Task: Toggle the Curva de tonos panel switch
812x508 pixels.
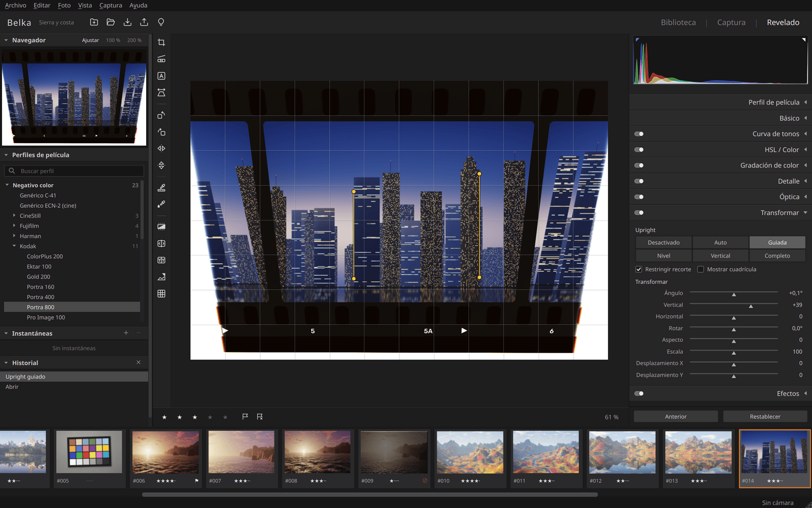Action: pyautogui.click(x=639, y=134)
